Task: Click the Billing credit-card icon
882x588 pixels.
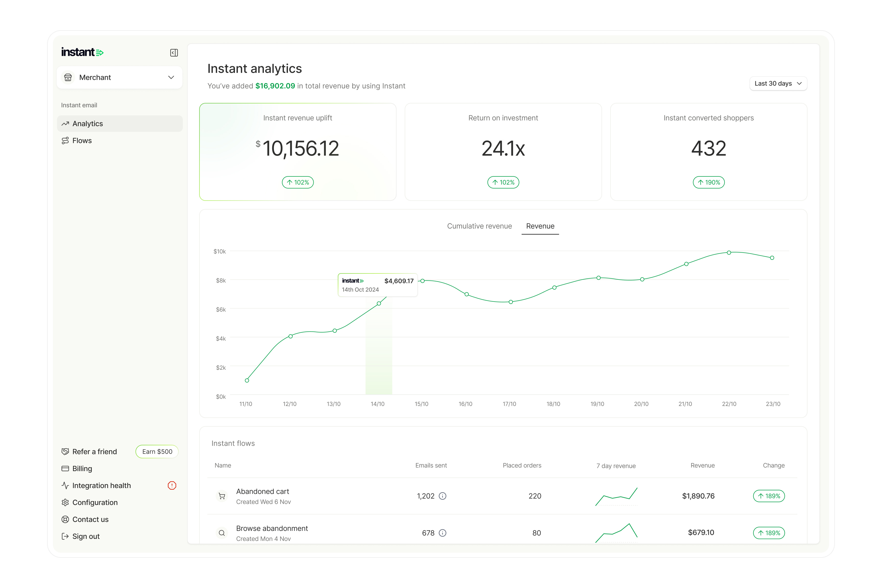Action: tap(66, 468)
